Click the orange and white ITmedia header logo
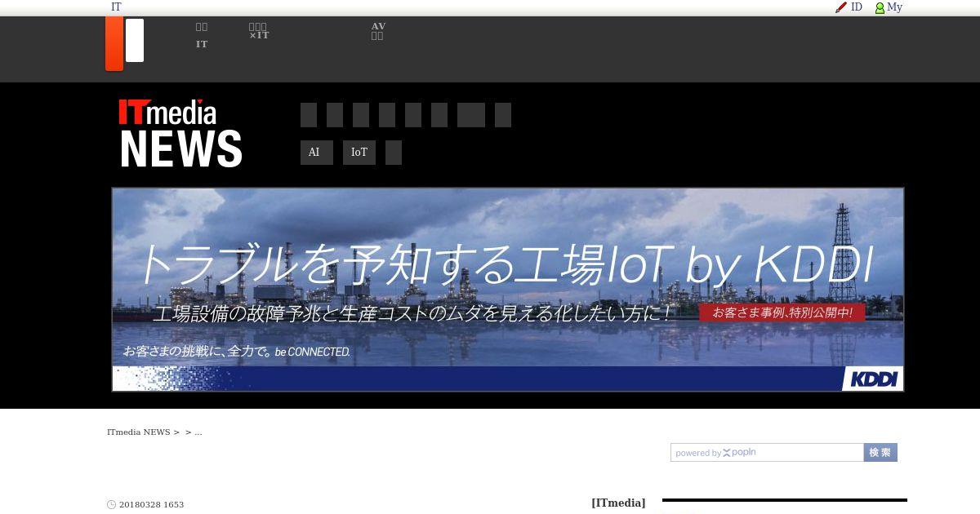980x514 pixels. [x=125, y=44]
